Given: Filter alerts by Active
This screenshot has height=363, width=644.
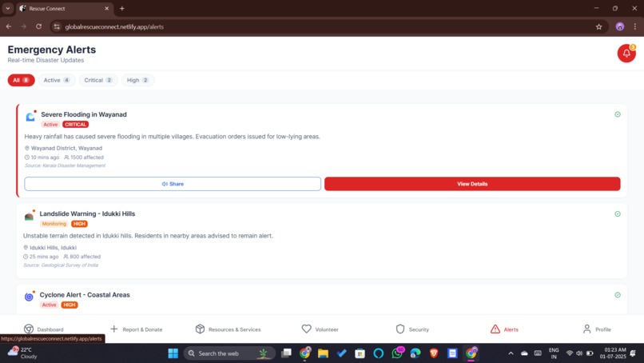Looking at the screenshot, I should pyautogui.click(x=57, y=80).
